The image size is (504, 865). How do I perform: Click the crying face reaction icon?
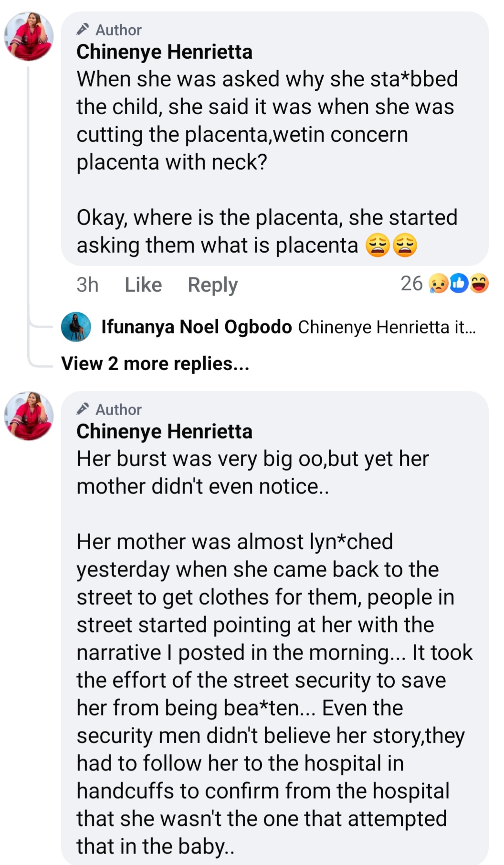[x=439, y=284]
